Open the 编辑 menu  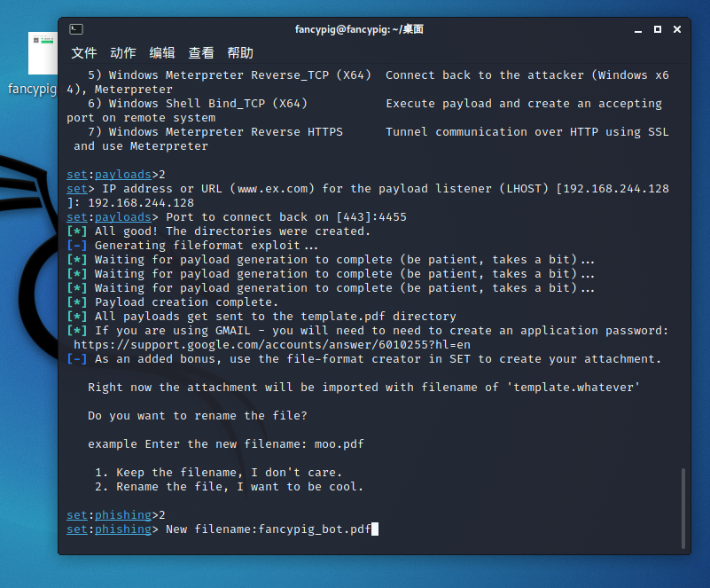(162, 53)
